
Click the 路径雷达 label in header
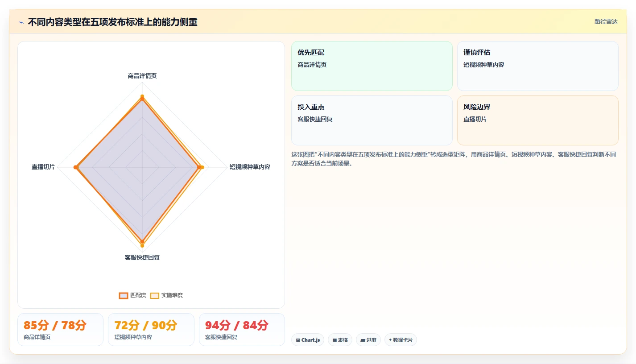[606, 21]
